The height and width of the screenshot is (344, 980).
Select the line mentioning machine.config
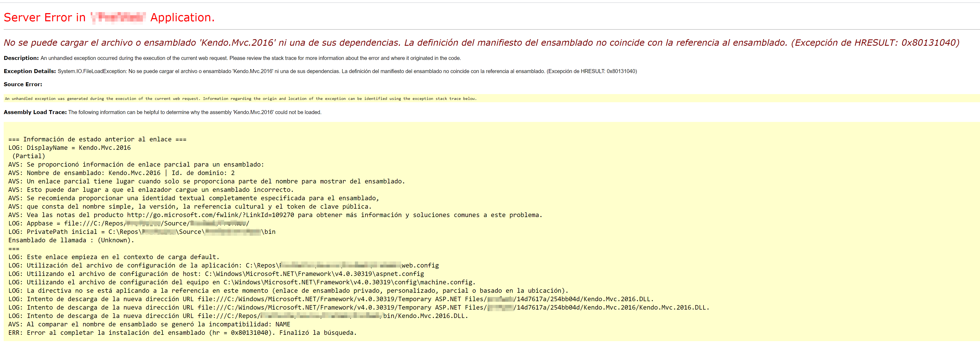tap(242, 282)
